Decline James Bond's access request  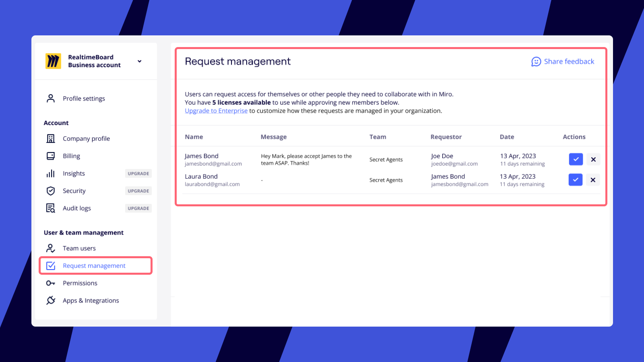pyautogui.click(x=593, y=159)
